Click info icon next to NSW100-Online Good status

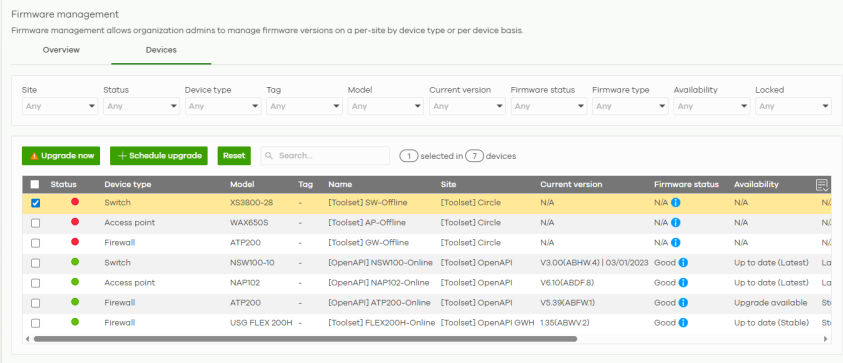[683, 262]
